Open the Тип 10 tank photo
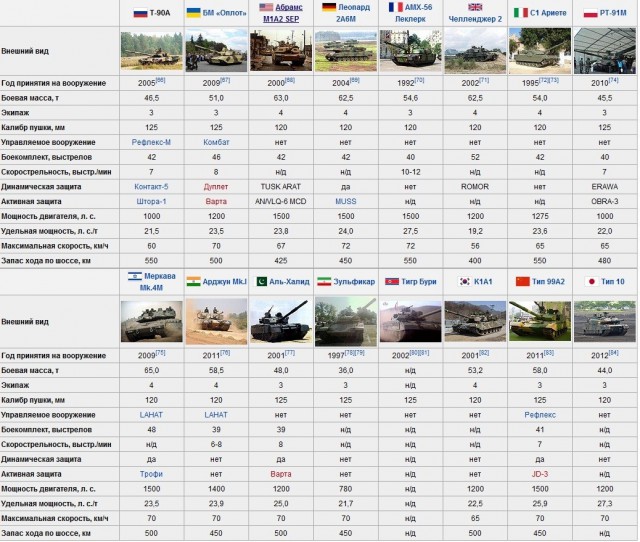The image size is (640, 542). (x=604, y=322)
